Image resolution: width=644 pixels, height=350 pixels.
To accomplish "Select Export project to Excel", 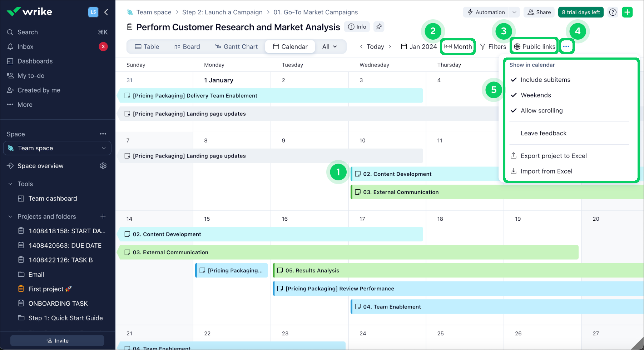I will tap(553, 156).
